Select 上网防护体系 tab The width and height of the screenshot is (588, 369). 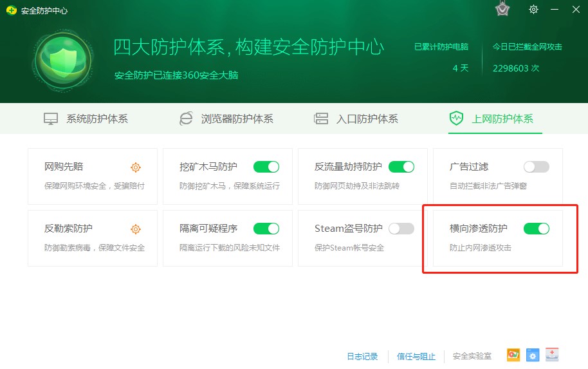[495, 118]
